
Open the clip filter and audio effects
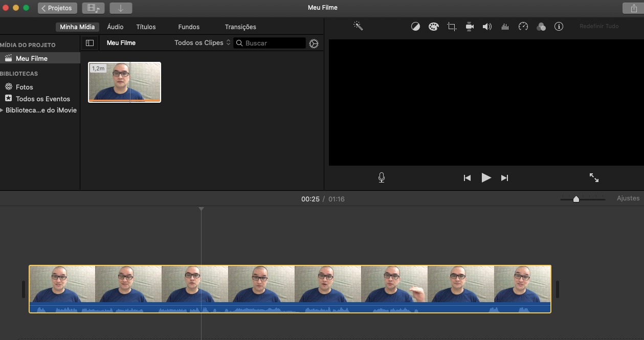pos(541,27)
